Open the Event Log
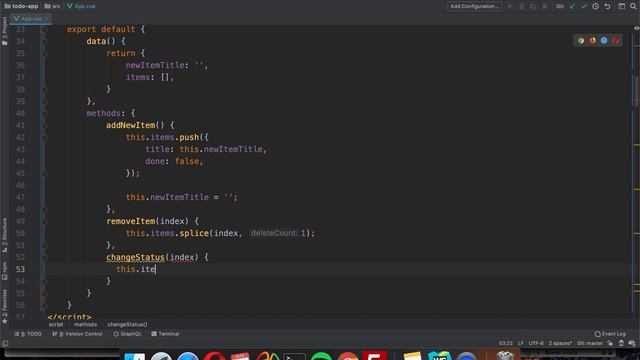Screen dimensions: 640x360 610,334
